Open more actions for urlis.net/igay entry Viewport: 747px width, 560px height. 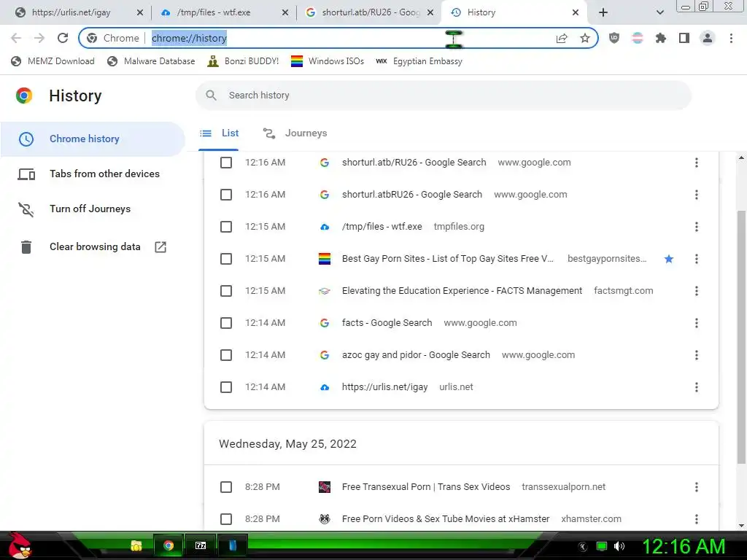coord(697,387)
